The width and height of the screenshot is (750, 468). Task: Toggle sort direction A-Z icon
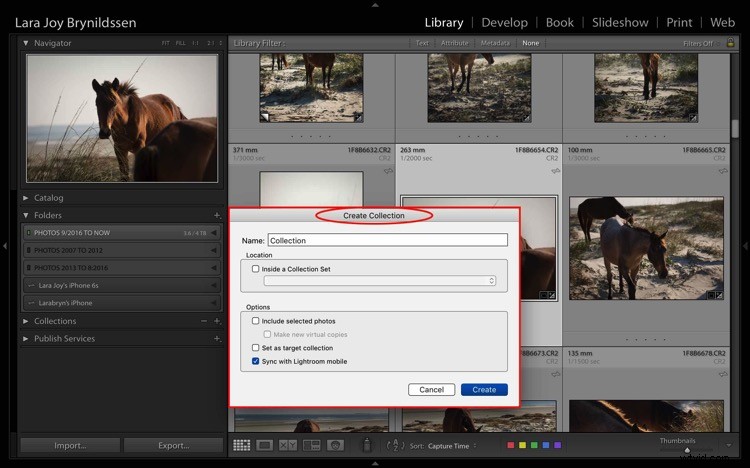point(395,446)
